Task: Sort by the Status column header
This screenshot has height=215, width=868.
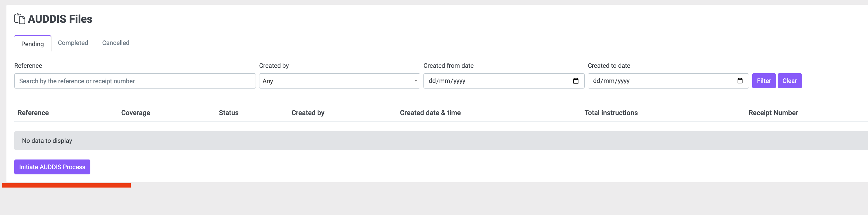Action: (x=228, y=113)
